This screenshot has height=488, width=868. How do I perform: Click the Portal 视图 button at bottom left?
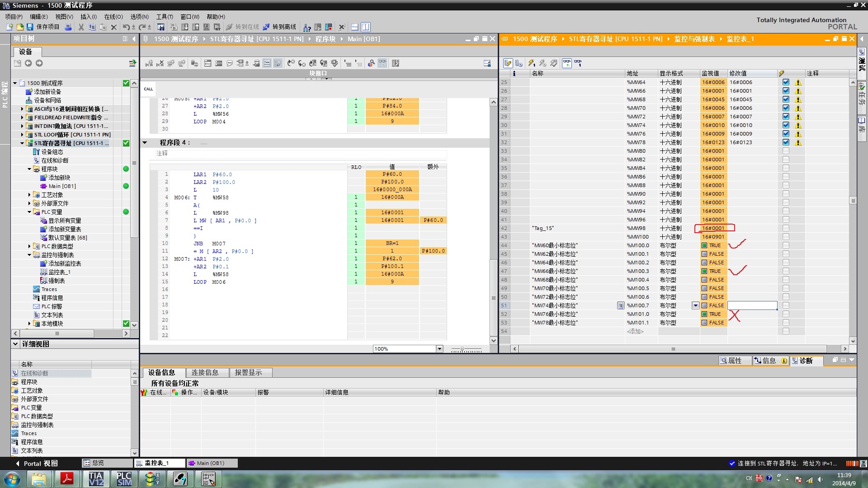coord(37,463)
